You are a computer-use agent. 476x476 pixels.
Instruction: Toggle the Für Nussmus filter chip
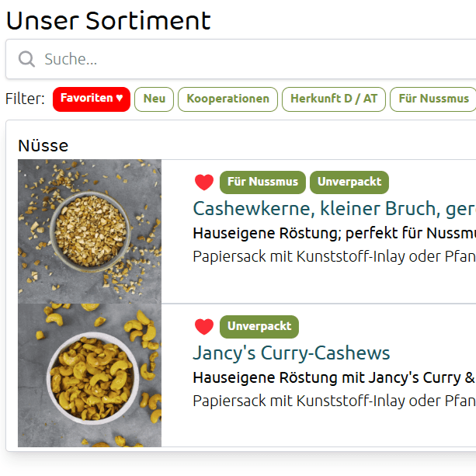tap(433, 99)
